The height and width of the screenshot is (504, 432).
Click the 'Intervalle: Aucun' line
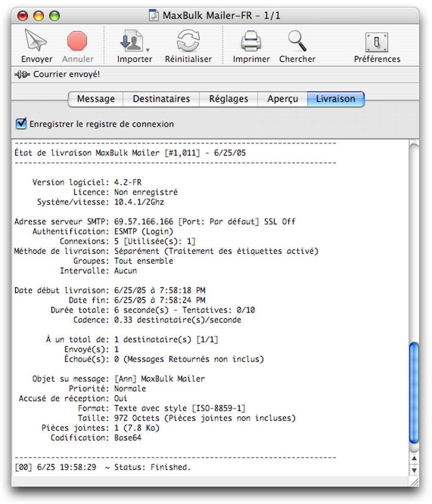click(x=98, y=271)
